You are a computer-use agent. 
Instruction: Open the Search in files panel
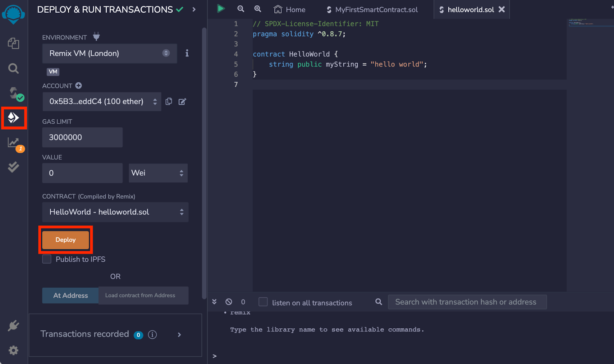(13, 68)
